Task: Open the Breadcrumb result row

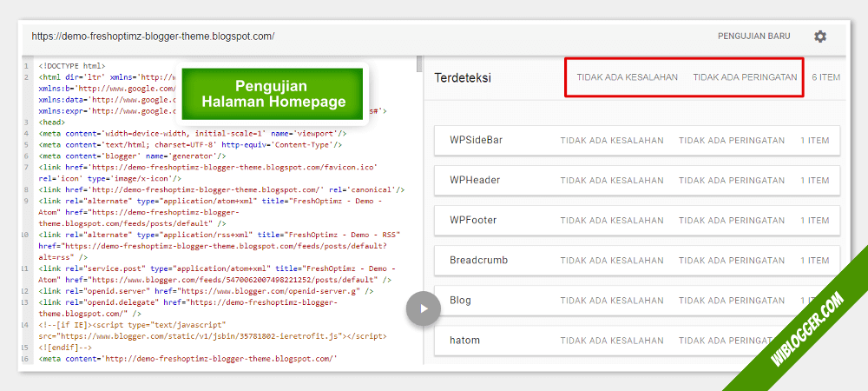Action: [x=637, y=261]
